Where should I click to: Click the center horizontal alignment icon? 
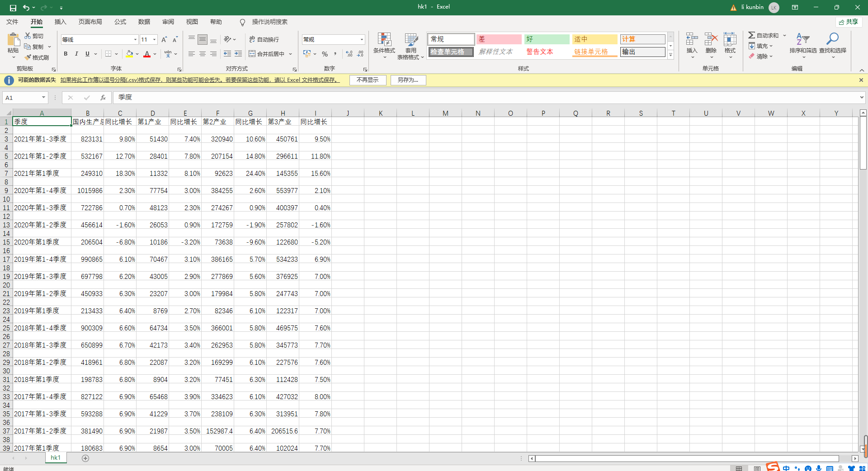[x=203, y=54]
